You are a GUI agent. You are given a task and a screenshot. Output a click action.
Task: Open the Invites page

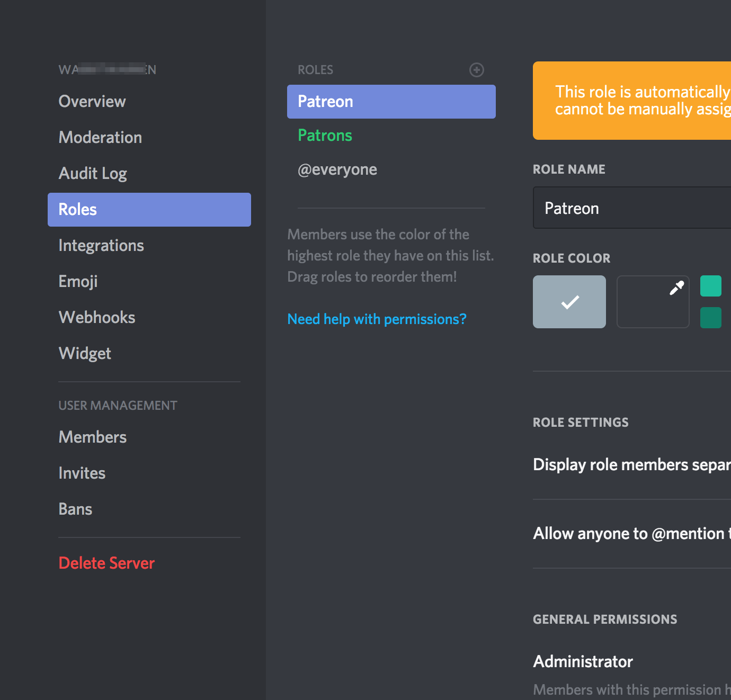pyautogui.click(x=82, y=473)
